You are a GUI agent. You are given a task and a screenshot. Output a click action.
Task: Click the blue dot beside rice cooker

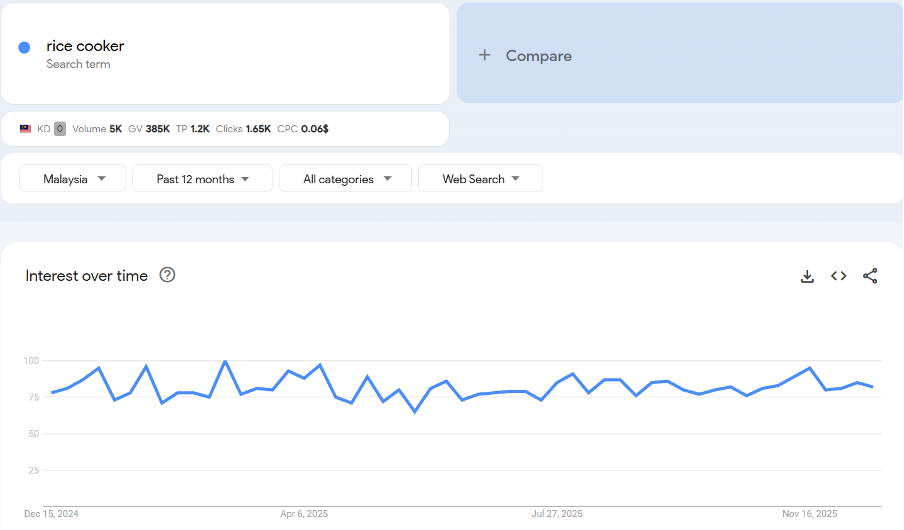pos(24,47)
